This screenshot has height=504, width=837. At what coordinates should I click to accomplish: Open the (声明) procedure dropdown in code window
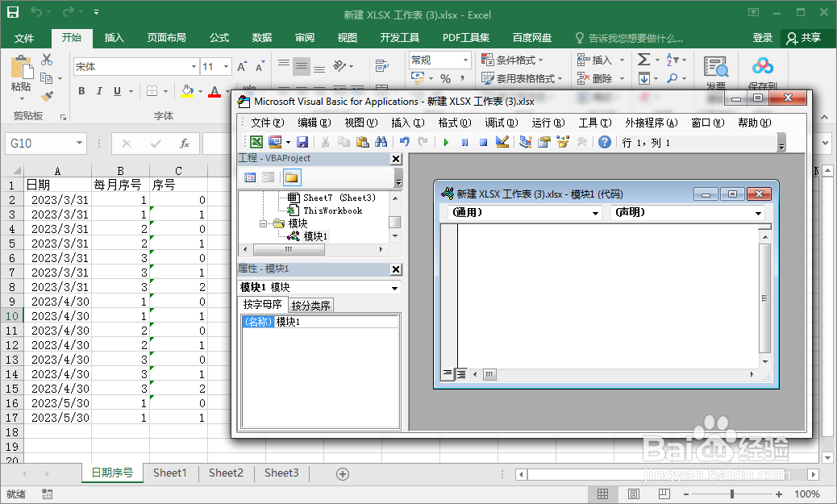758,213
